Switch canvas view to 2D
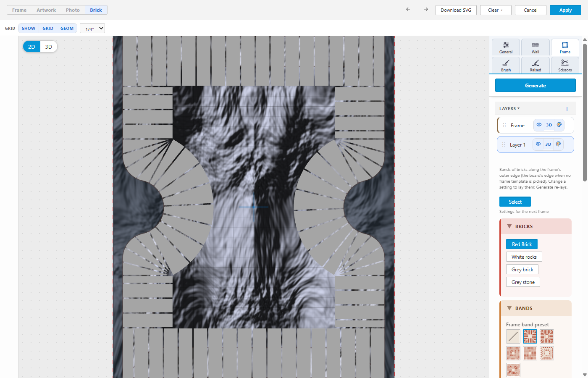Viewport: 588px width, 378px height. pyautogui.click(x=31, y=47)
